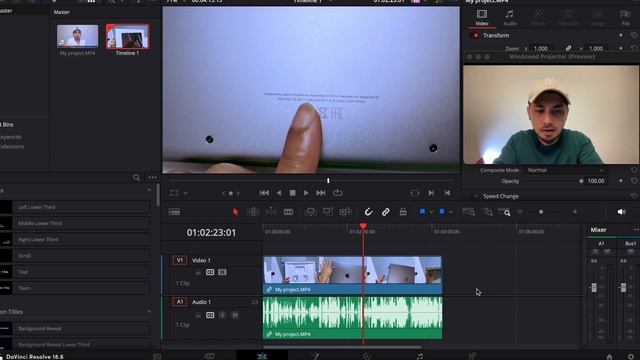The height and width of the screenshot is (360, 640).
Task: Open the Fusion page tab
Action: (315, 356)
